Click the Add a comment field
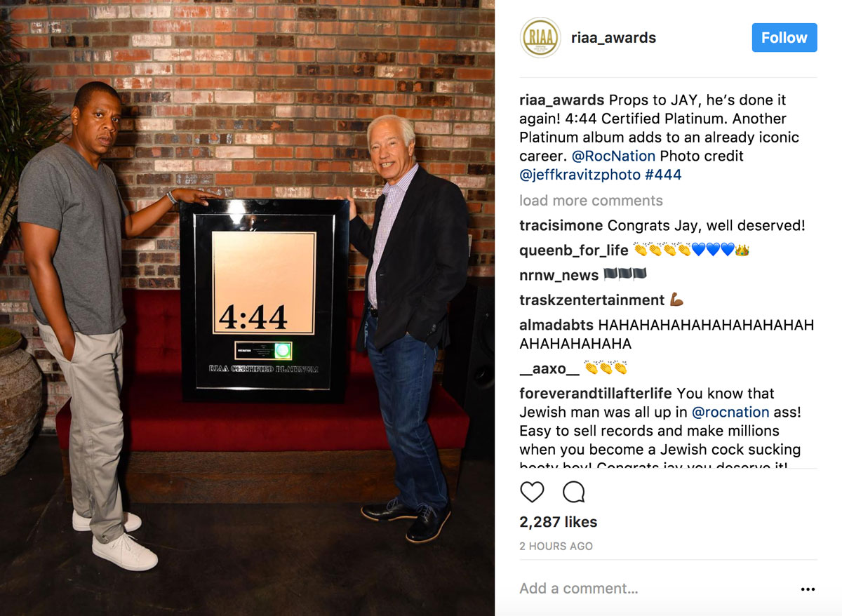This screenshot has width=842, height=616. click(653, 589)
